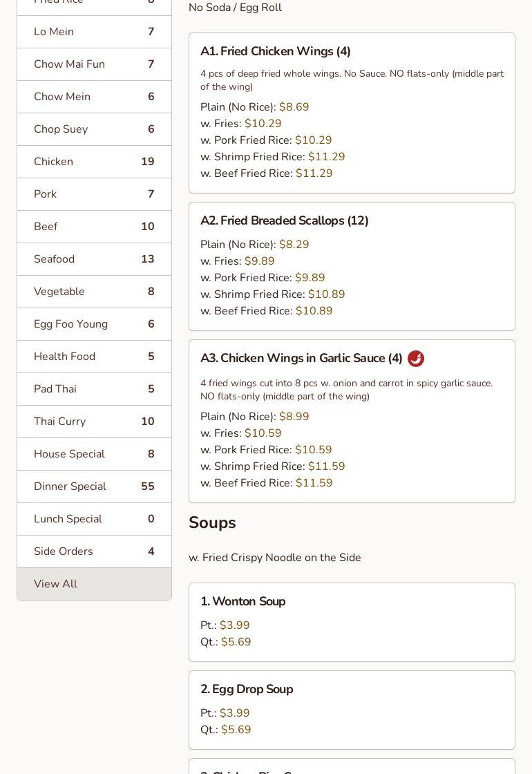This screenshot has width=532, height=774.
Task: Select the Pad Thai category
Action: point(94,389)
